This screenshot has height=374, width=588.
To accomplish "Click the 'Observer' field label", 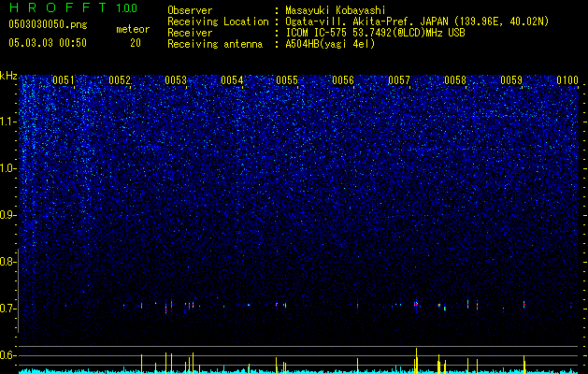I will (190, 10).
